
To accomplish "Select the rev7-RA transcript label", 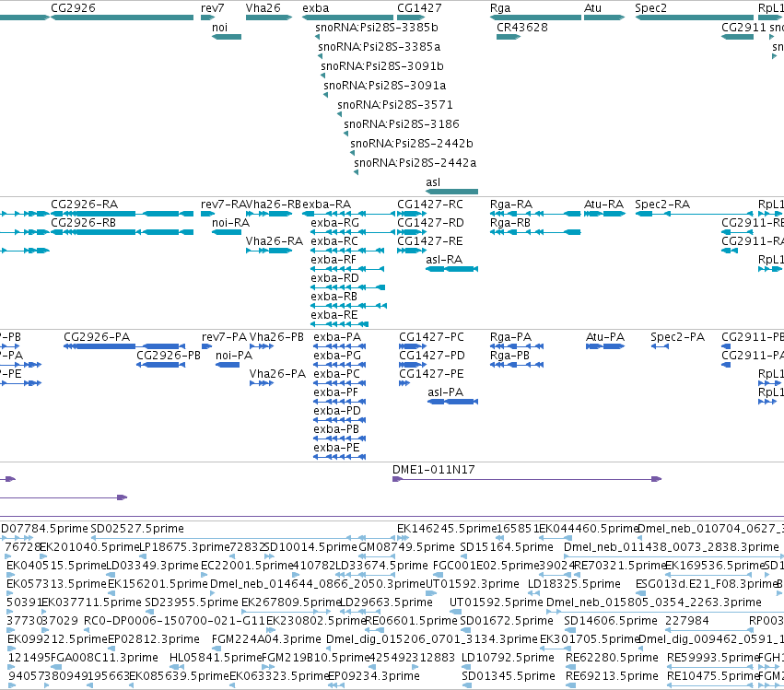I will click(x=224, y=205).
